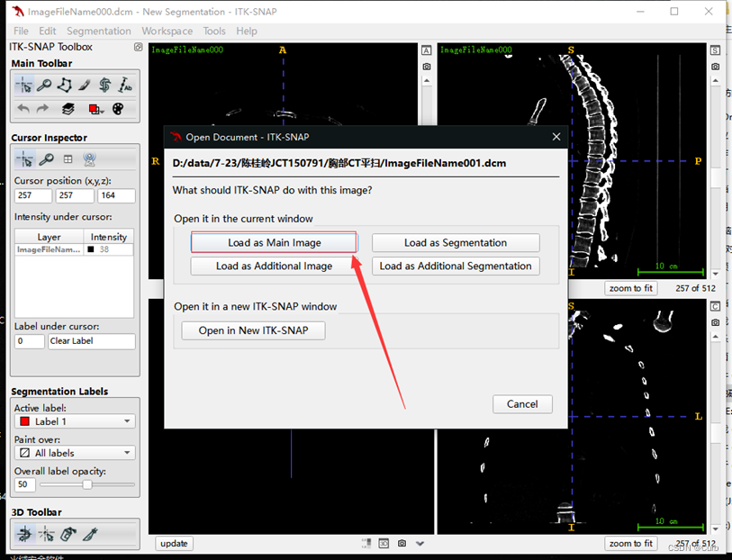Open the Active label dropdown
This screenshot has height=560, width=732.
[x=75, y=421]
